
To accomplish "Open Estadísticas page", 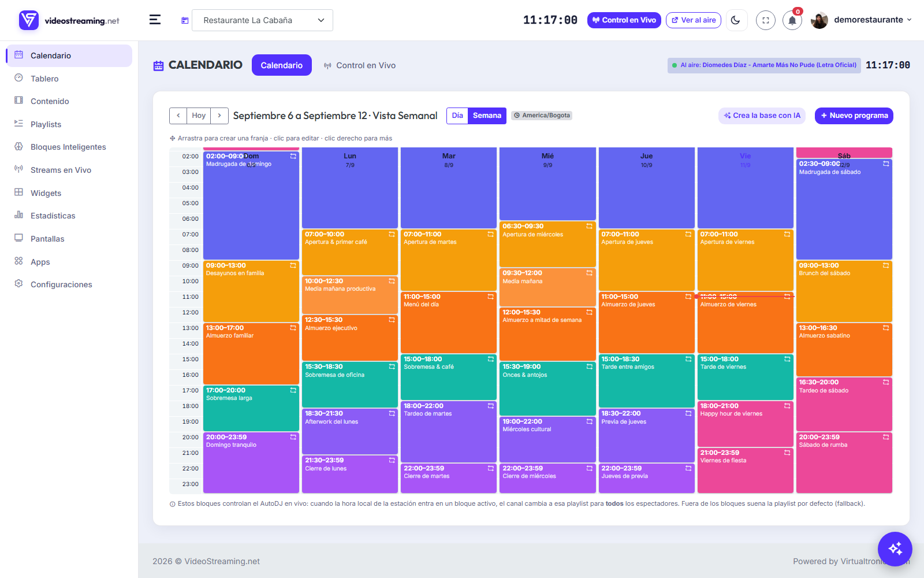I will [x=69, y=216].
